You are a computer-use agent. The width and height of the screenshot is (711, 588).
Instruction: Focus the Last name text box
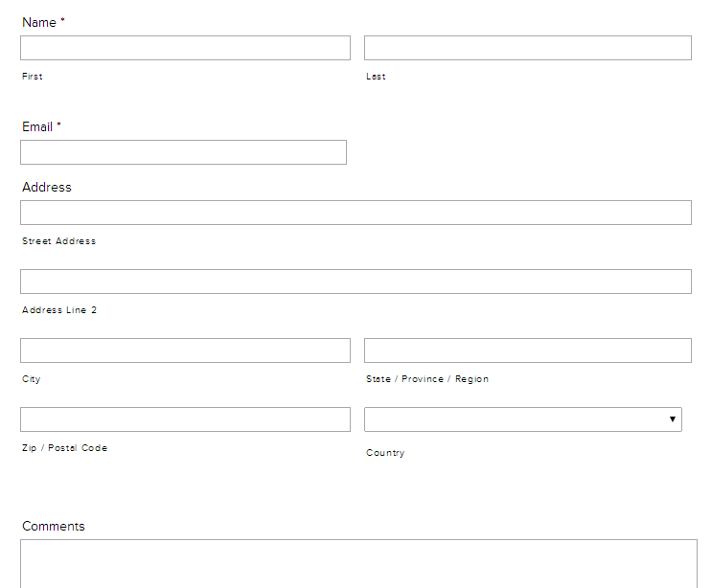[527, 48]
